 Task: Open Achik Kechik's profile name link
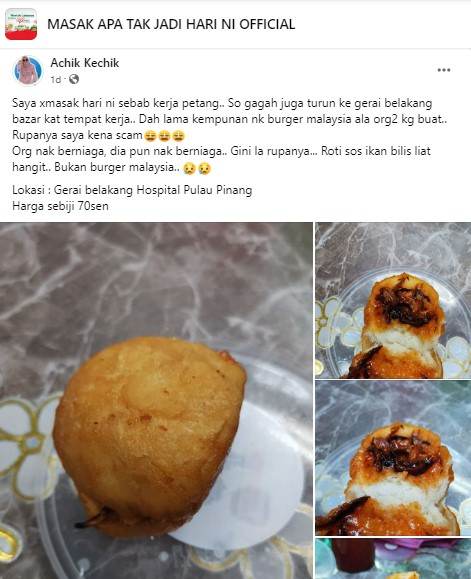click(x=85, y=63)
